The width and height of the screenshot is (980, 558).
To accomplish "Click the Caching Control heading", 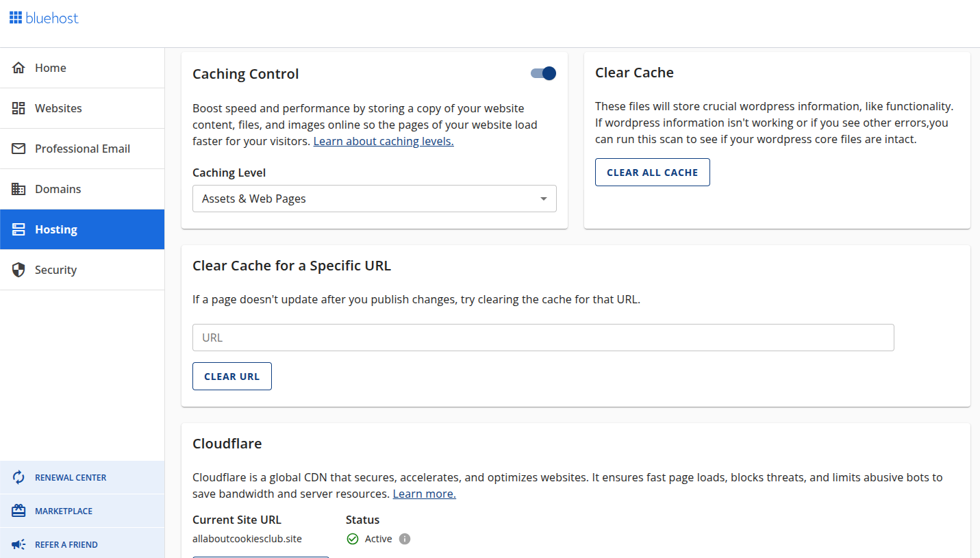I will [x=246, y=74].
